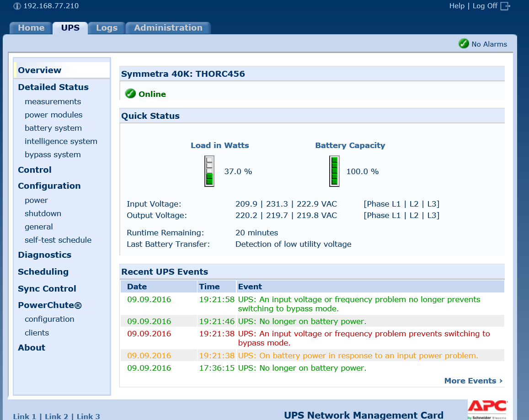Open the Administration tab
Image resolution: width=529 pixels, height=420 pixels.
[x=168, y=28]
